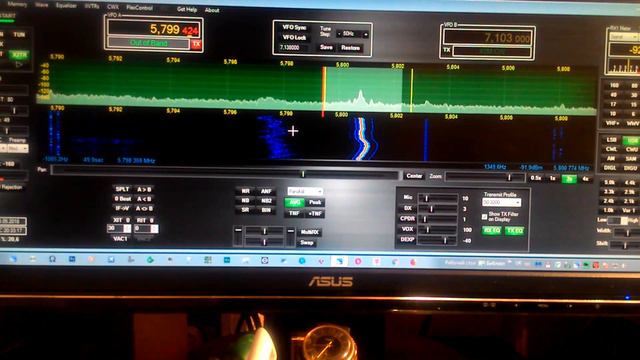This screenshot has width=640, height=360.
Task: Open the Wave menu
Action: (x=42, y=5)
